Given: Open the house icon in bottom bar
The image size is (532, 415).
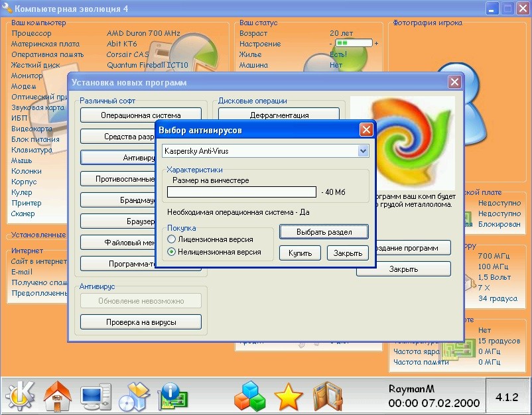Looking at the screenshot, I should (x=58, y=396).
